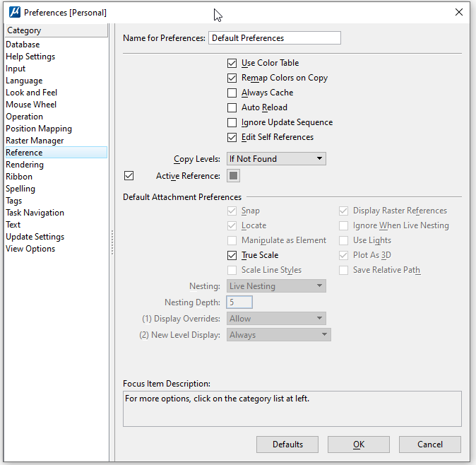The width and height of the screenshot is (476, 465).
Task: Select the Mouse Wheel category
Action: tap(31, 105)
